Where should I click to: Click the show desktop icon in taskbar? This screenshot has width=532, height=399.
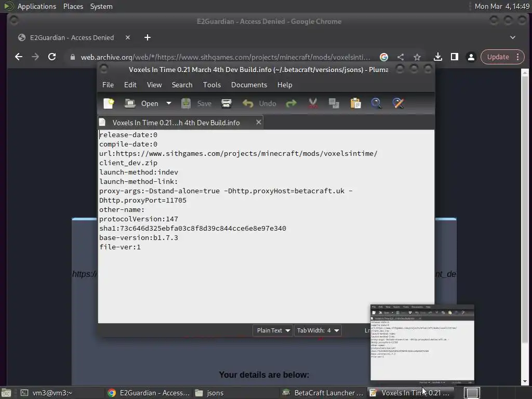tap(6, 393)
